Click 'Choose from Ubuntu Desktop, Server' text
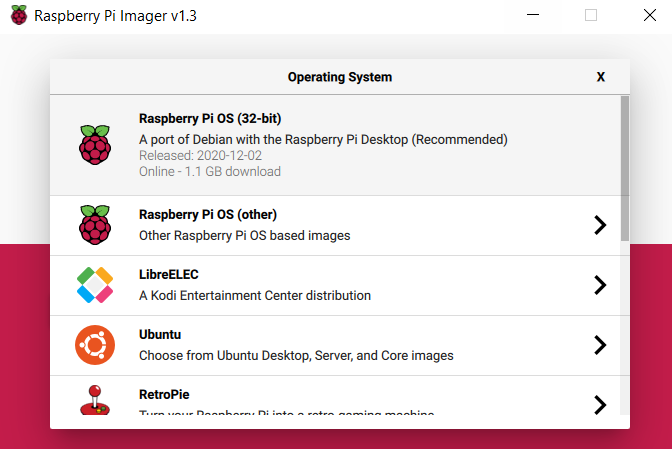672x449 pixels. 296,356
